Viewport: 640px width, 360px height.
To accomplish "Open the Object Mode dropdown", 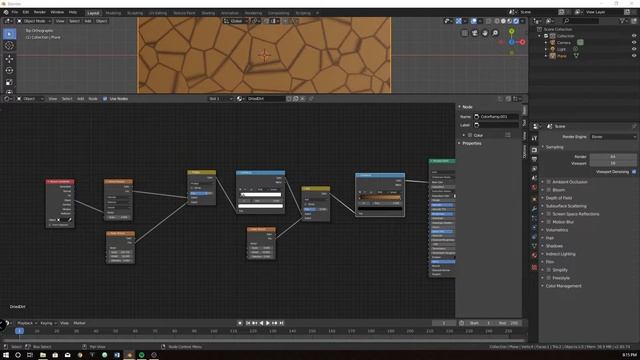I will (x=34, y=21).
